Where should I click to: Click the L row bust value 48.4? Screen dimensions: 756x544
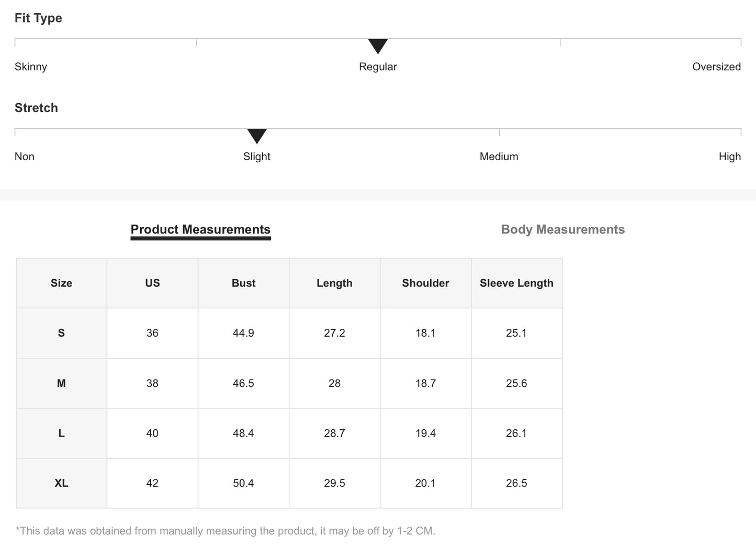pos(243,433)
